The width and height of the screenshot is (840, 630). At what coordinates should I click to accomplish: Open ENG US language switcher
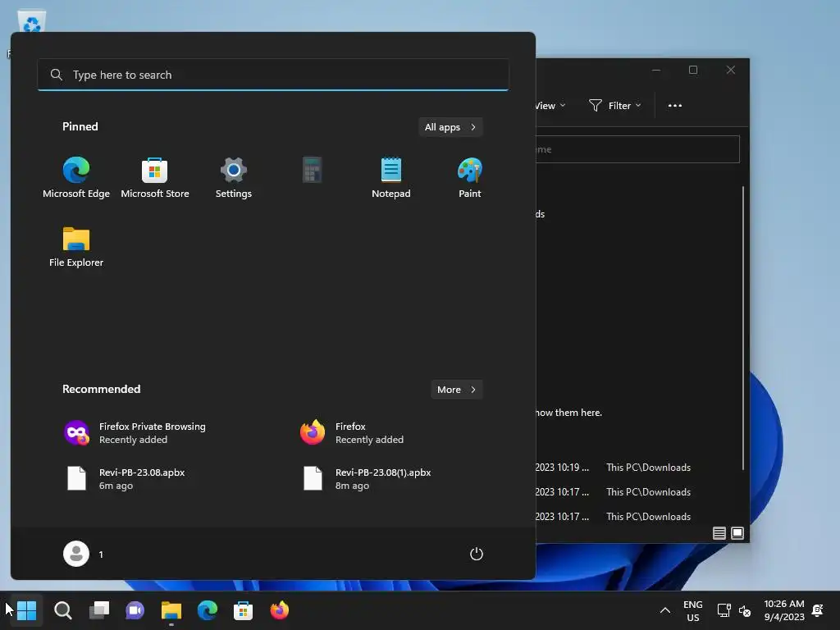click(692, 610)
